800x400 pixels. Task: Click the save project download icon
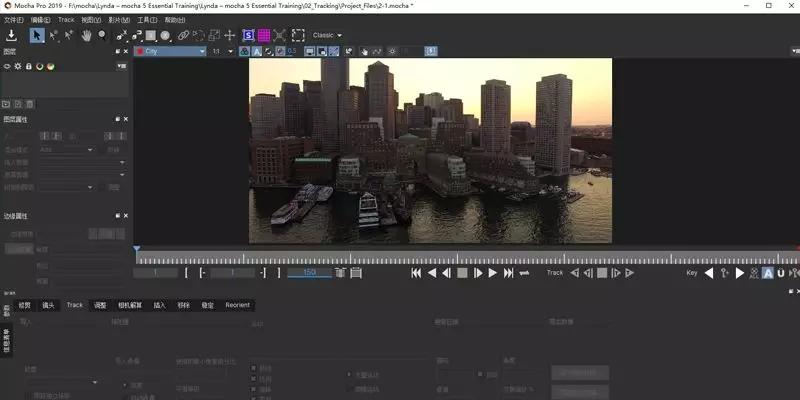pyautogui.click(x=11, y=35)
